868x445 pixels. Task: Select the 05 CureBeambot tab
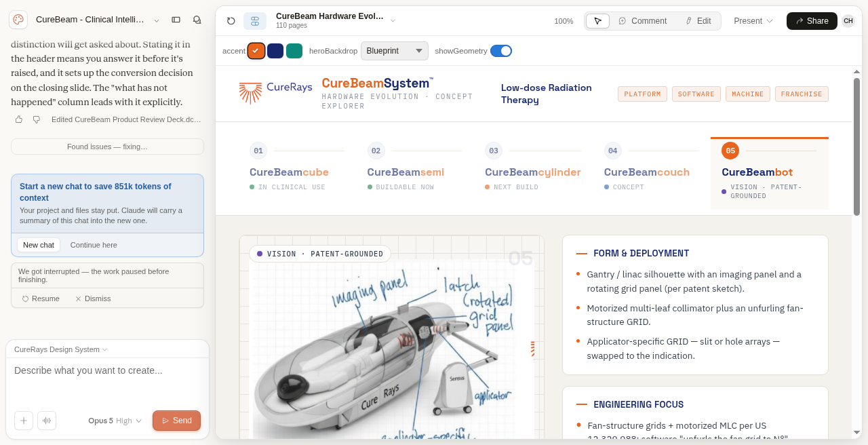tap(770, 174)
